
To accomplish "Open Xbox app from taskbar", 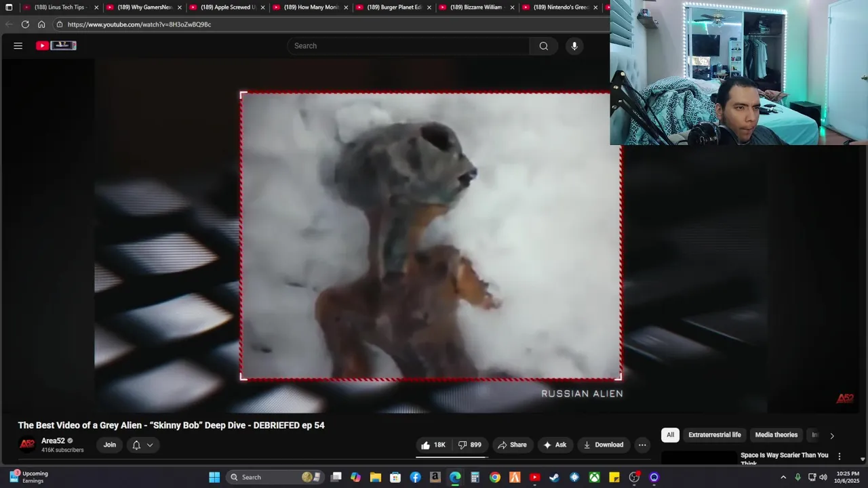I will (594, 477).
